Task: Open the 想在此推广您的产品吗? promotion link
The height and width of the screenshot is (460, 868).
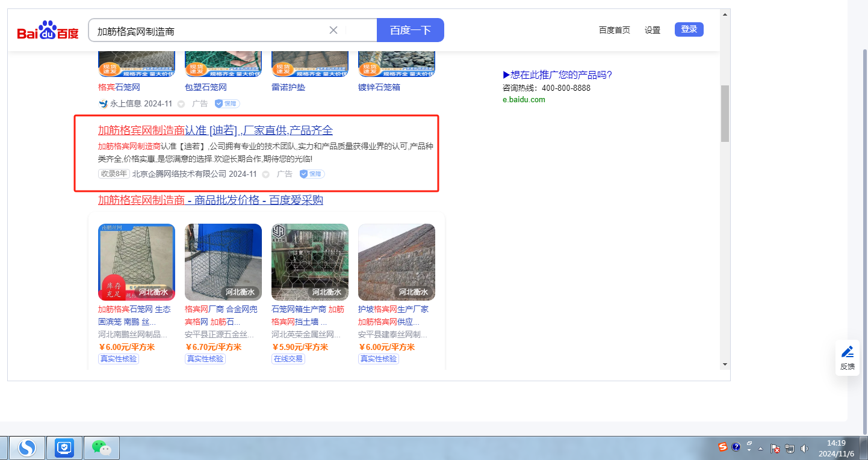Action: click(557, 75)
